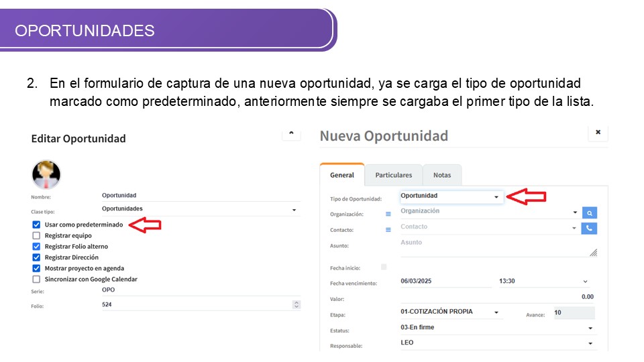Click the user avatar in Editar Oportunidad

coord(46,174)
